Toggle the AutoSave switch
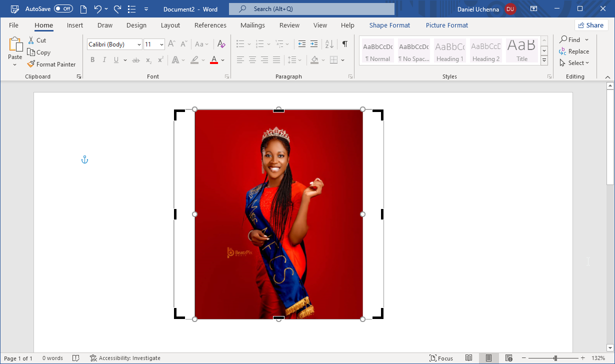Viewport: 615px width, 364px height. pos(63,9)
